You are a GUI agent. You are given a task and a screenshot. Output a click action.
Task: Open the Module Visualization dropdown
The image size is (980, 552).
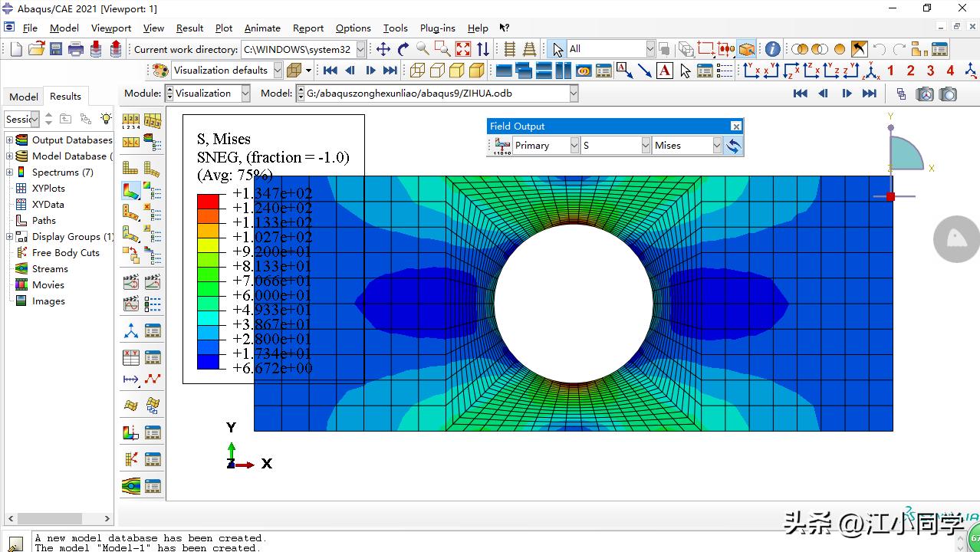(x=245, y=94)
